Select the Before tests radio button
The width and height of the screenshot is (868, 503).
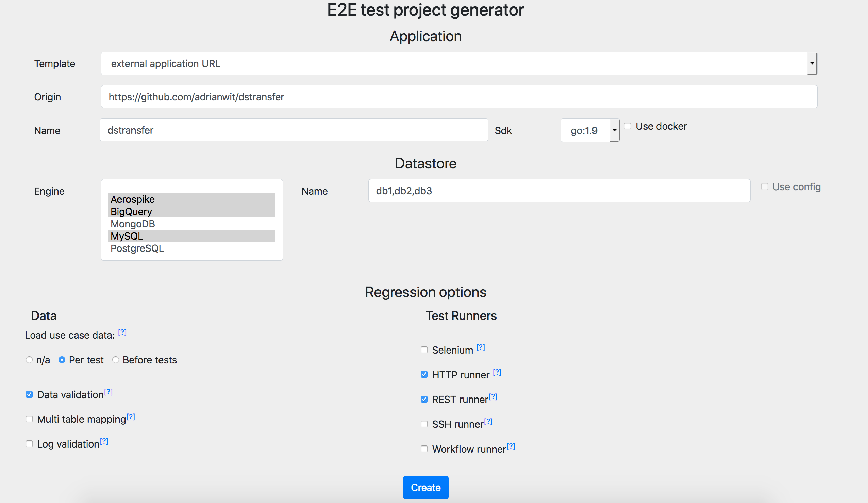pos(115,360)
